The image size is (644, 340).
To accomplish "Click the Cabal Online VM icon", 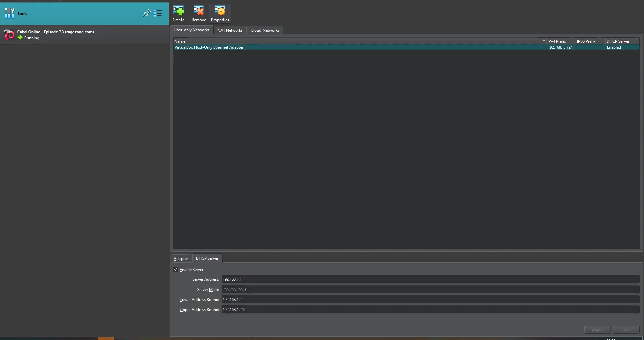I will click(x=9, y=35).
